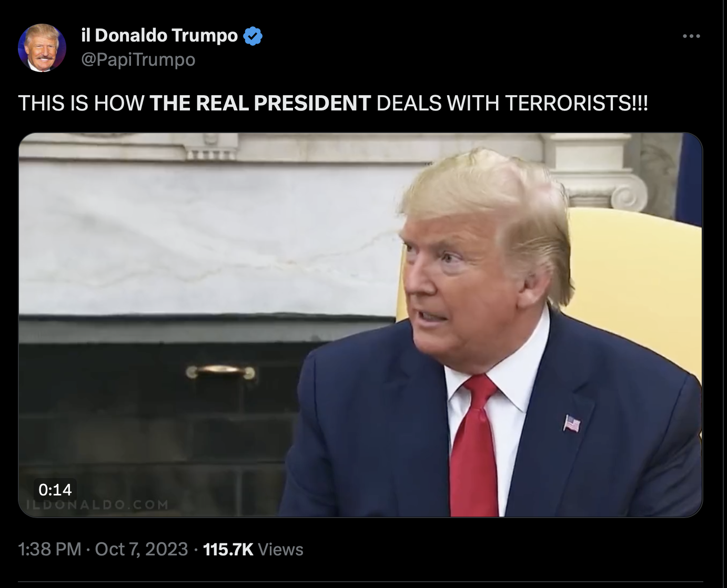Visit the @PapiTrumpo handle link
Screen dimensions: 727x588
138,59
